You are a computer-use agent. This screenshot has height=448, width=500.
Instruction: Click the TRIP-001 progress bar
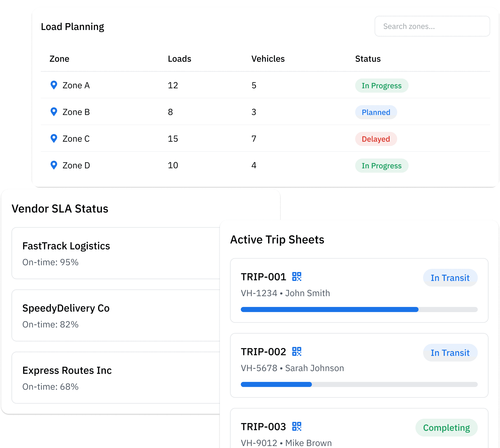(x=359, y=310)
